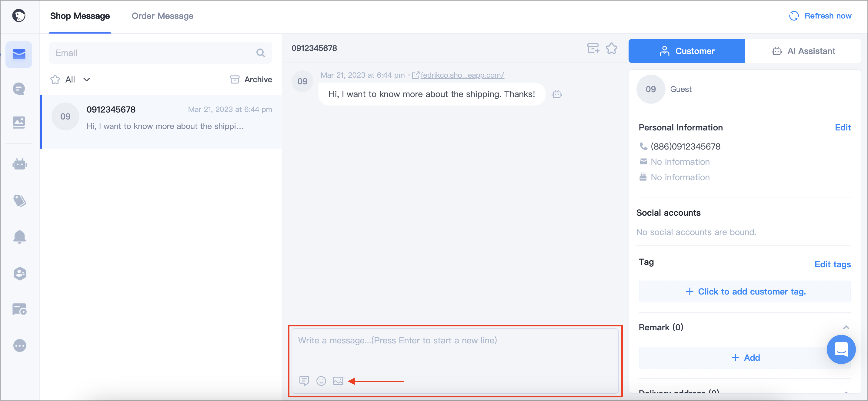Click Edit tags link
Viewport: 868px width, 401px height.
(833, 265)
